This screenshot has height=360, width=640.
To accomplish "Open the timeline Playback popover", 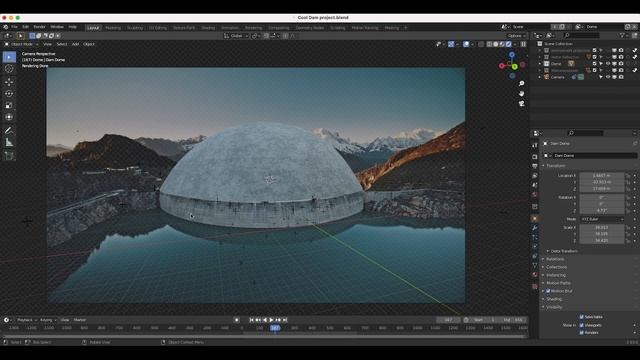I will 27,320.
